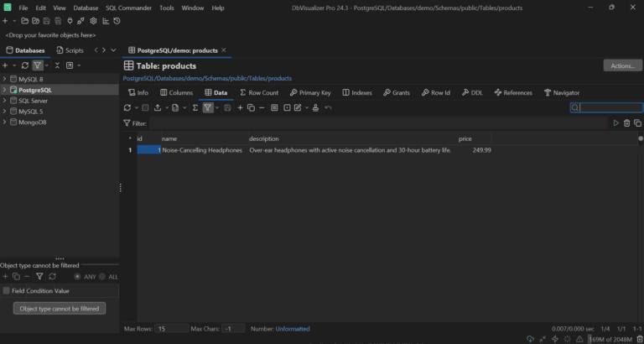Tick the checkbox beside Field header
The width and height of the screenshot is (644, 344).
(x=6, y=290)
